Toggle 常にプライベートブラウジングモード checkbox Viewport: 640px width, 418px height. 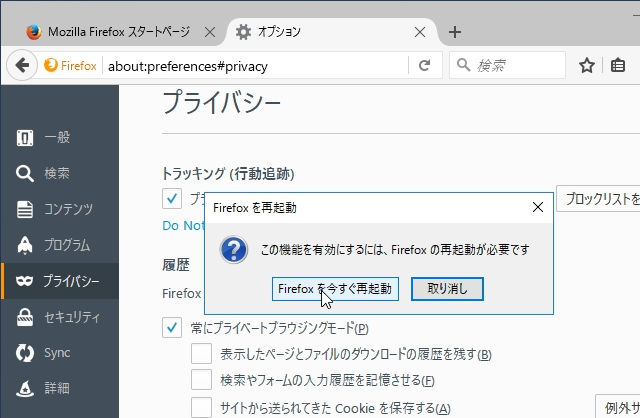172,327
